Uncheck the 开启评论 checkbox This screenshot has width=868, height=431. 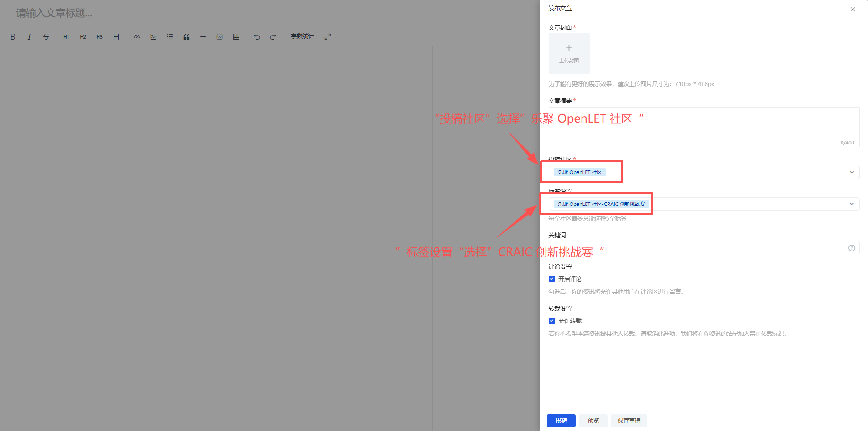[552, 279]
